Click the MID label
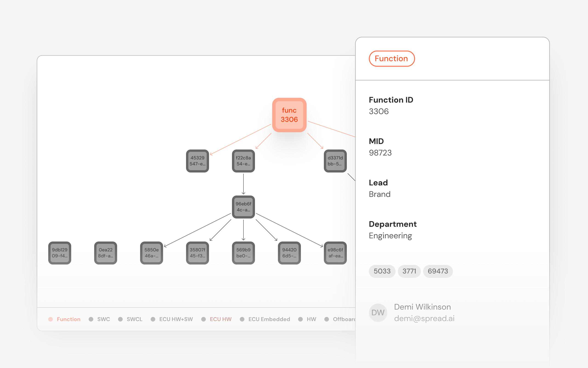This screenshot has height=368, width=588. (x=376, y=141)
